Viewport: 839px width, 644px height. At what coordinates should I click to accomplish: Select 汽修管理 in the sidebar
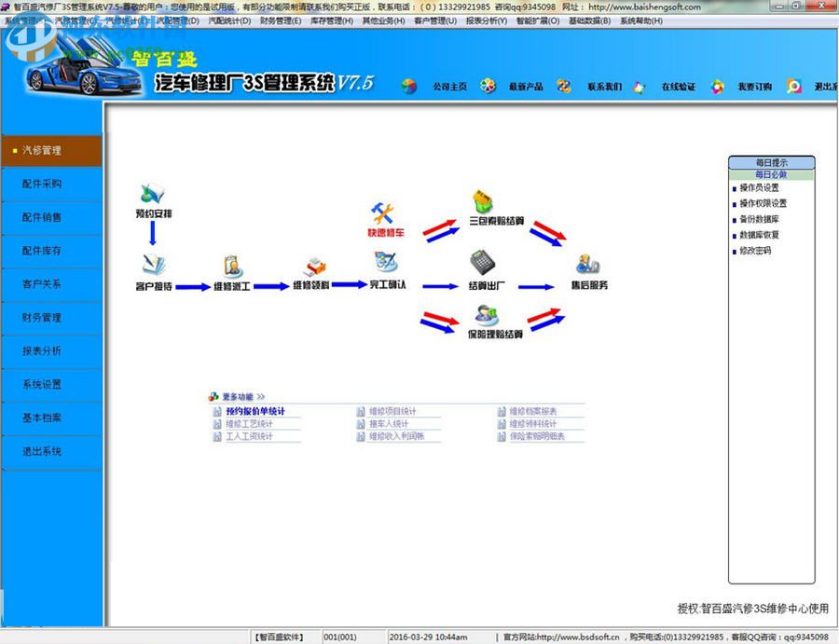coord(51,150)
